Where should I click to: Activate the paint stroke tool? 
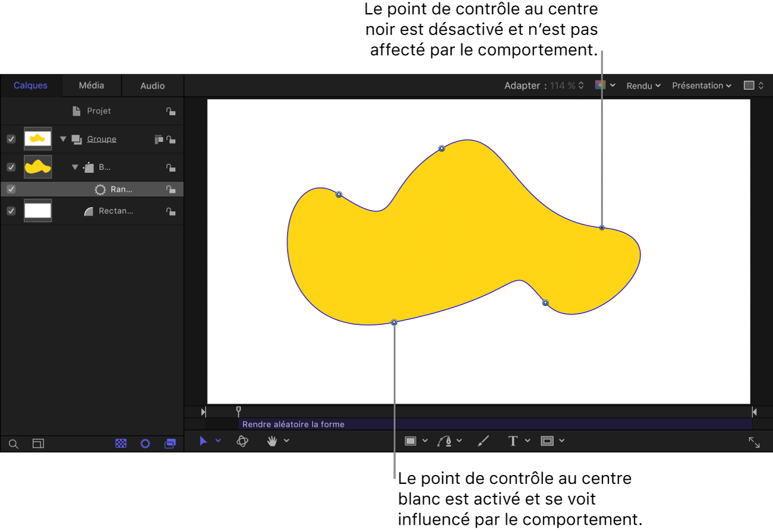point(483,441)
